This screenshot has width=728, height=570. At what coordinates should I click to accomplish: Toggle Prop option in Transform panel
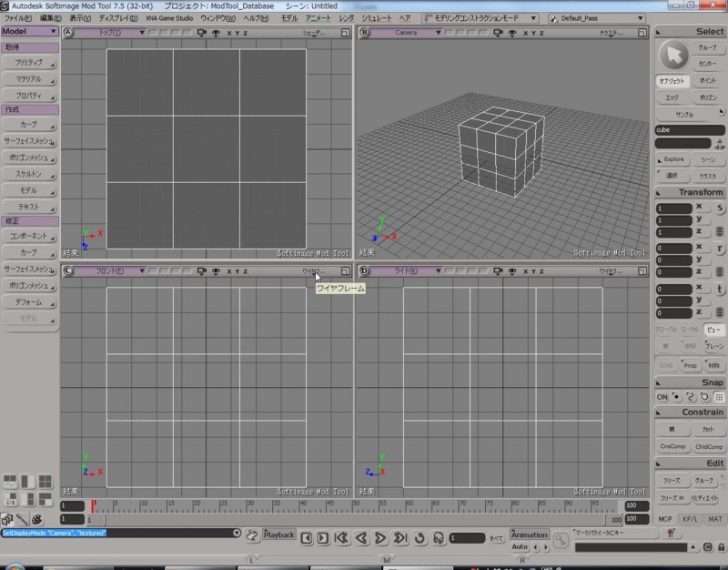tap(690, 365)
